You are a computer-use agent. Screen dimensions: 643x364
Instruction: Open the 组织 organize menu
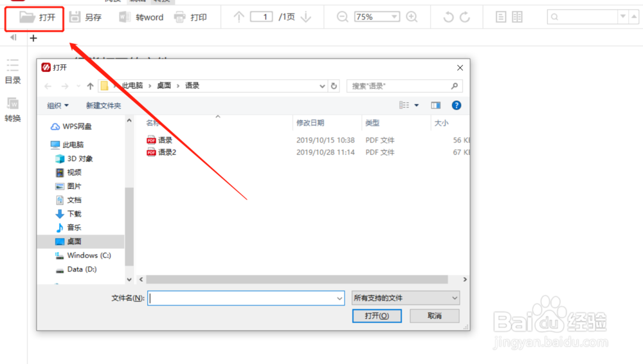58,106
